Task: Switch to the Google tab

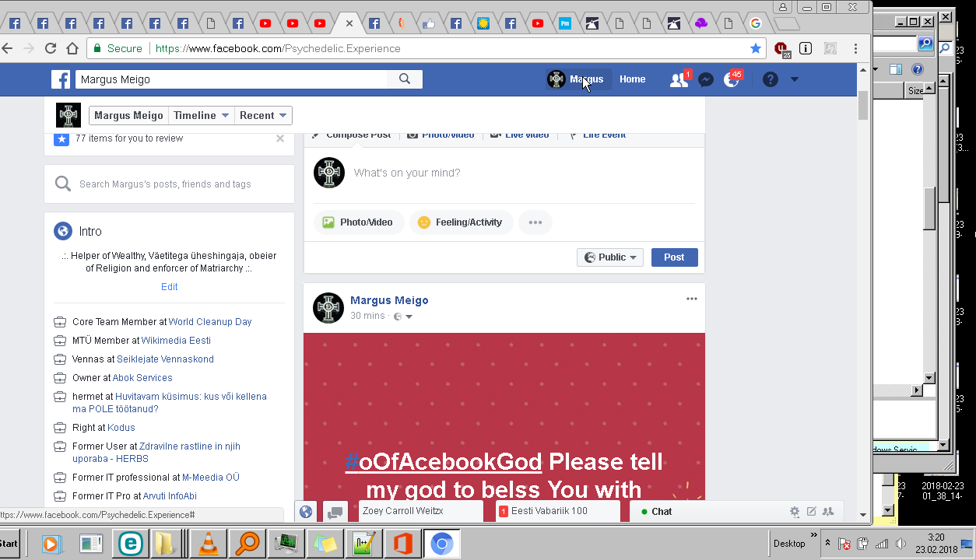Action: (755, 23)
